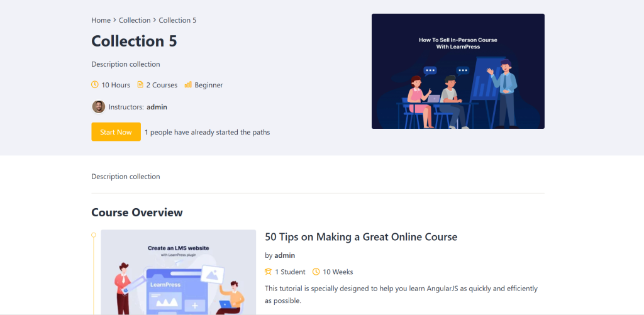This screenshot has width=644, height=315.
Task: Open 50 Tips on Making a Great Online Course
Action: pyautogui.click(x=361, y=237)
